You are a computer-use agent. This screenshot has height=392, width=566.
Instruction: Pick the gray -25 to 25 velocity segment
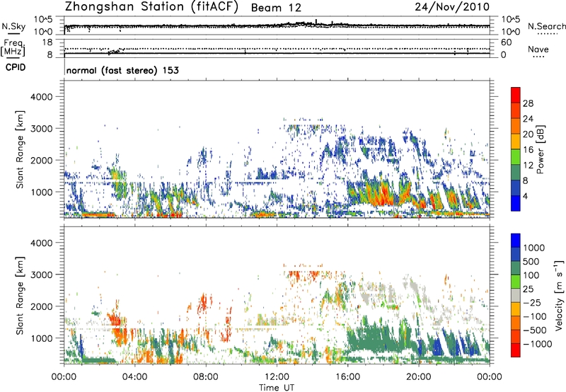tap(516, 295)
